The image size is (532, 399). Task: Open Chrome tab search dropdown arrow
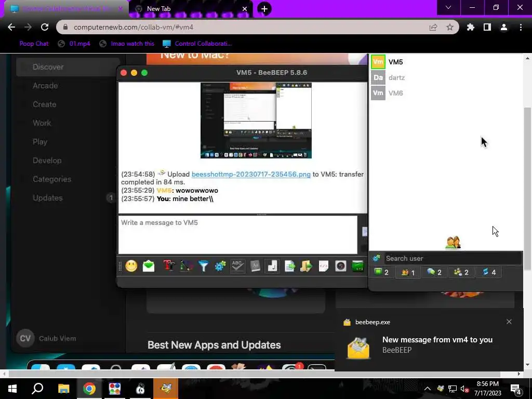click(448, 7)
